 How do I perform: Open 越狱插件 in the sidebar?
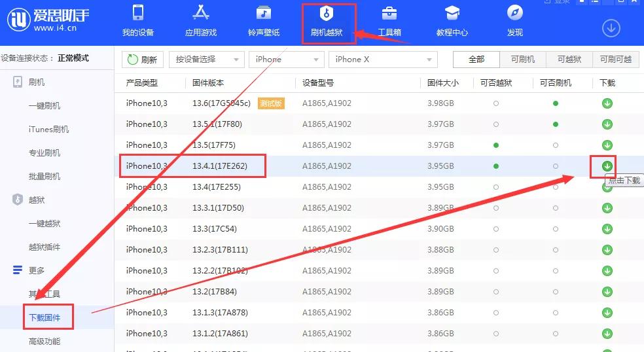tap(45, 247)
